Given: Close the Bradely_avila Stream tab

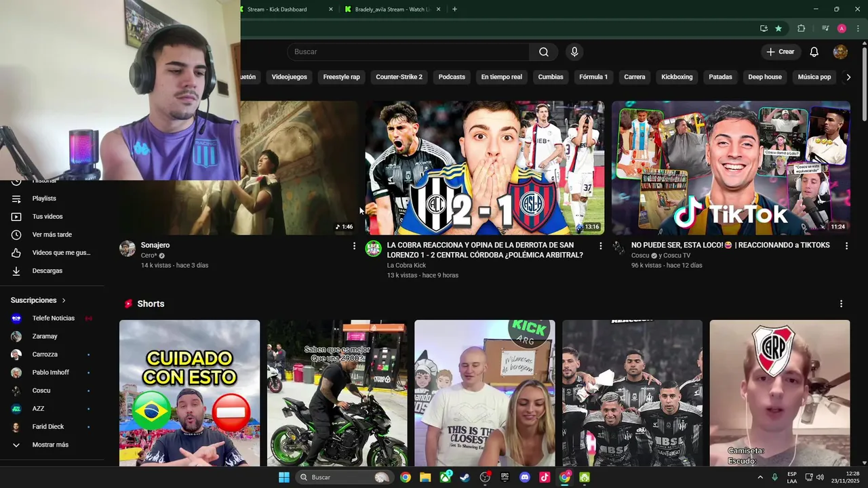Looking at the screenshot, I should tap(438, 9).
